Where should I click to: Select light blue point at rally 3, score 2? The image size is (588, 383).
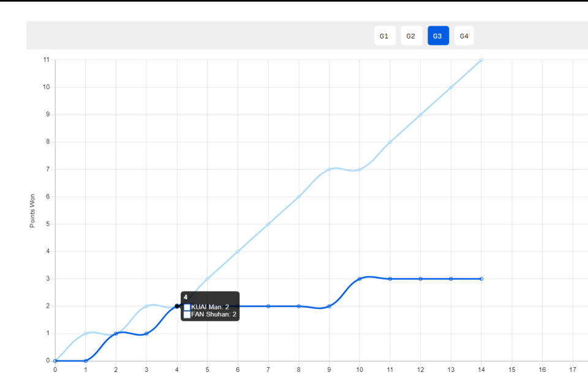pos(146,306)
